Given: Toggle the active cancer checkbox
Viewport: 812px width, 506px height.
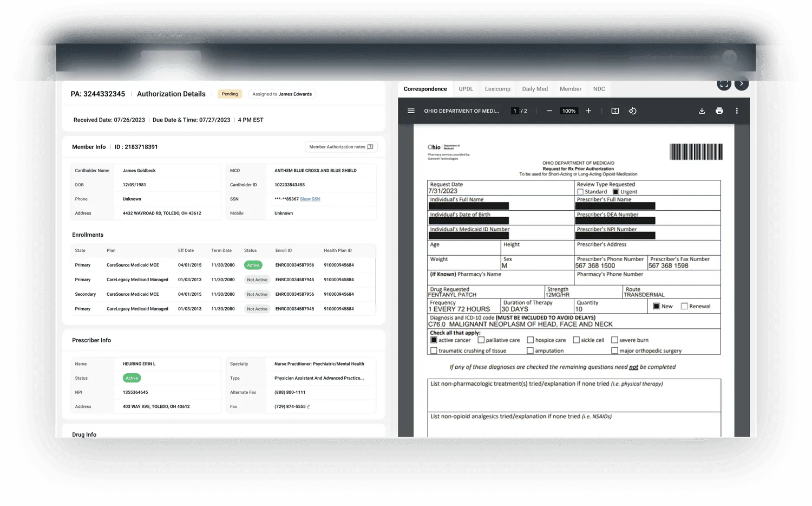Looking at the screenshot, I should coord(434,340).
